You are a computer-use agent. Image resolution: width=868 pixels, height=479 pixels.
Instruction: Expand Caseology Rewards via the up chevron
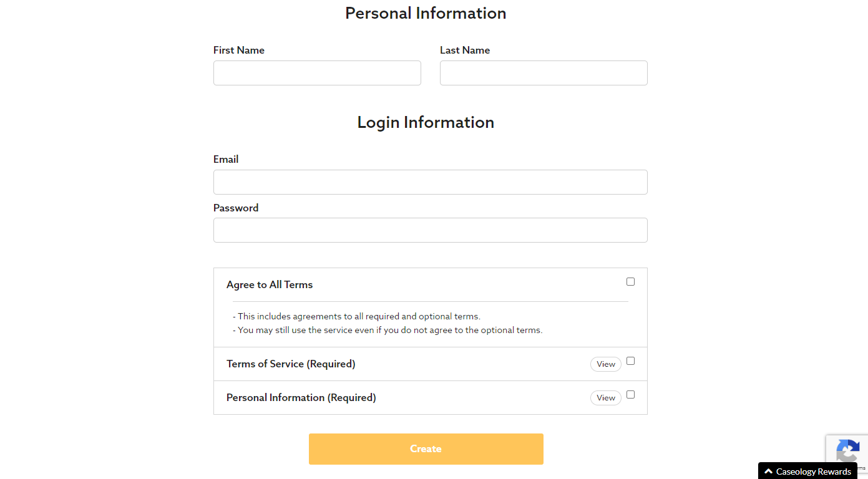pos(769,472)
